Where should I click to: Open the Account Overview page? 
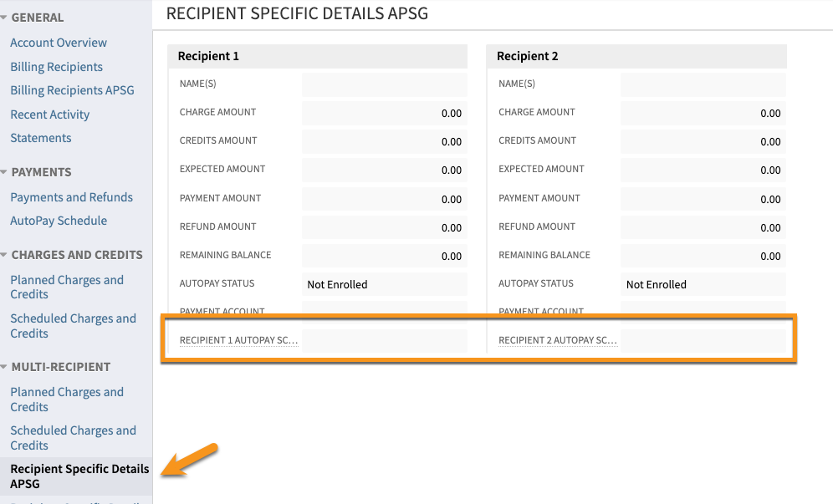[58, 42]
